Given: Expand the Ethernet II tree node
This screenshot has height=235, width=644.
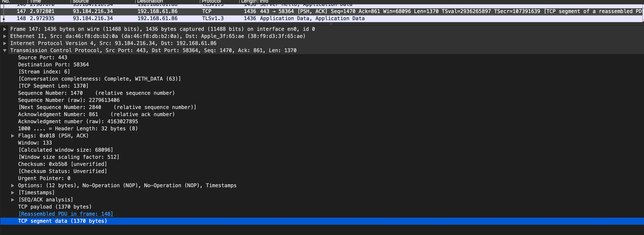Looking at the screenshot, I should [5, 36].
